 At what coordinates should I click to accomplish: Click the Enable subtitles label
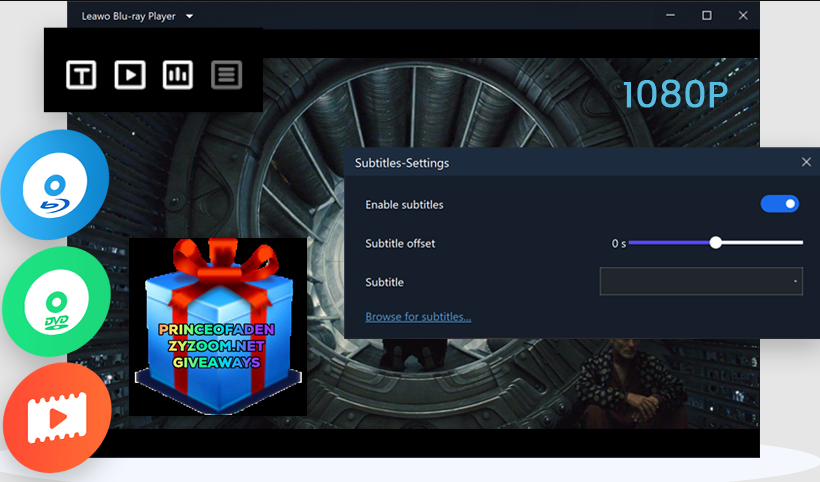click(x=404, y=205)
